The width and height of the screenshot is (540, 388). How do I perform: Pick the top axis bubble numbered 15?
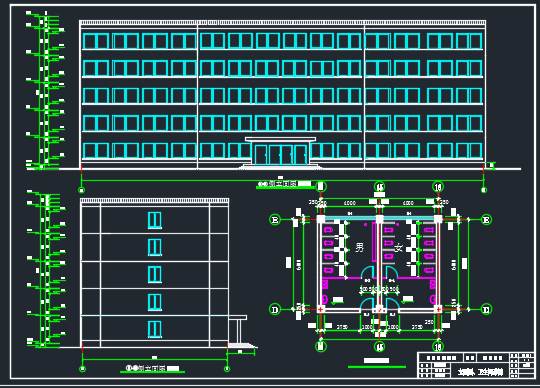pos(380,187)
